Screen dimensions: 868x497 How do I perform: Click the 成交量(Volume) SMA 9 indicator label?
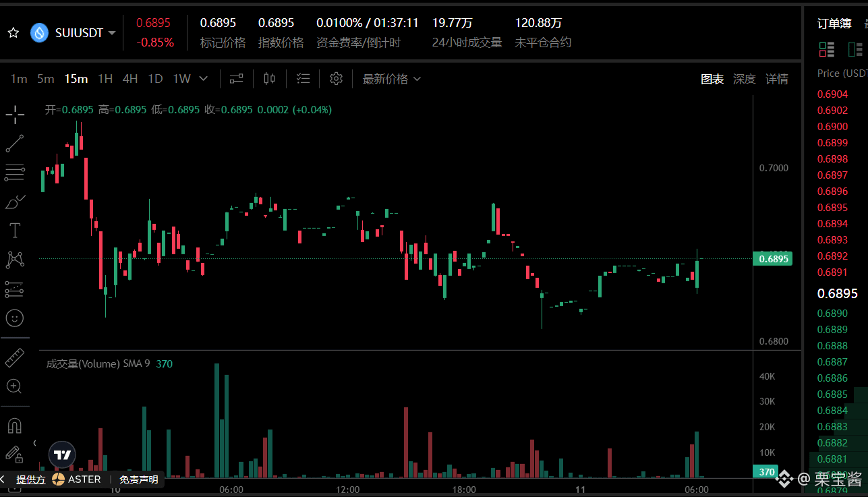click(x=98, y=364)
